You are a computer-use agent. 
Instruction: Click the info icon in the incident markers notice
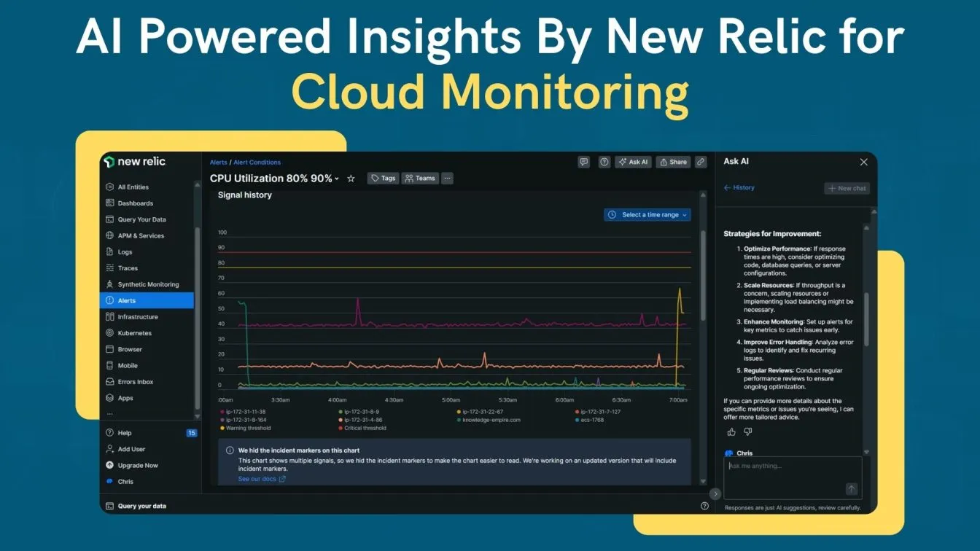click(x=230, y=450)
